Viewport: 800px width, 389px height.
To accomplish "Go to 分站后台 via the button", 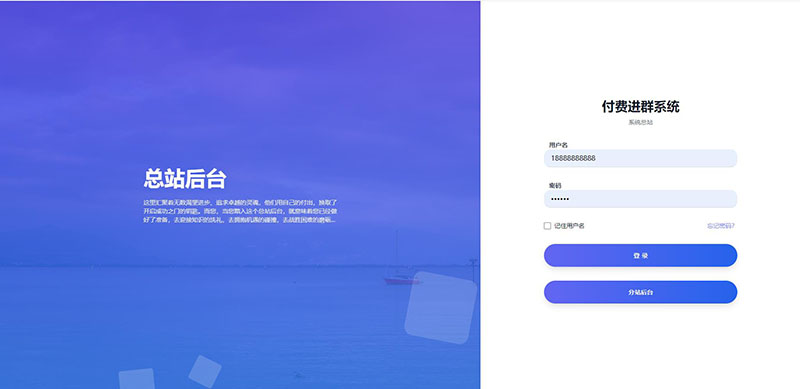I will point(640,292).
